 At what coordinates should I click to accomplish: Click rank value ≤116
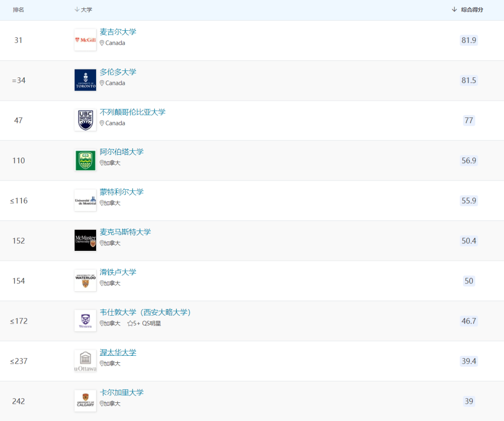click(19, 200)
